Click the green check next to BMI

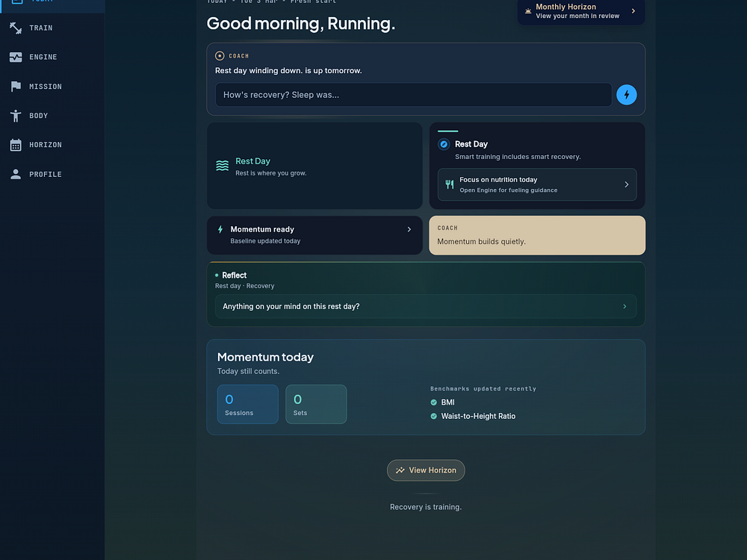(433, 402)
